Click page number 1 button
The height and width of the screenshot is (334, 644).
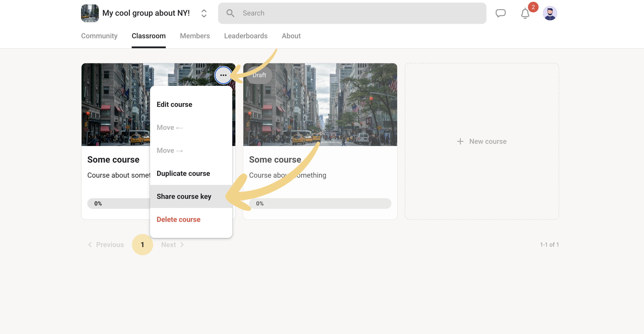pyautogui.click(x=142, y=245)
